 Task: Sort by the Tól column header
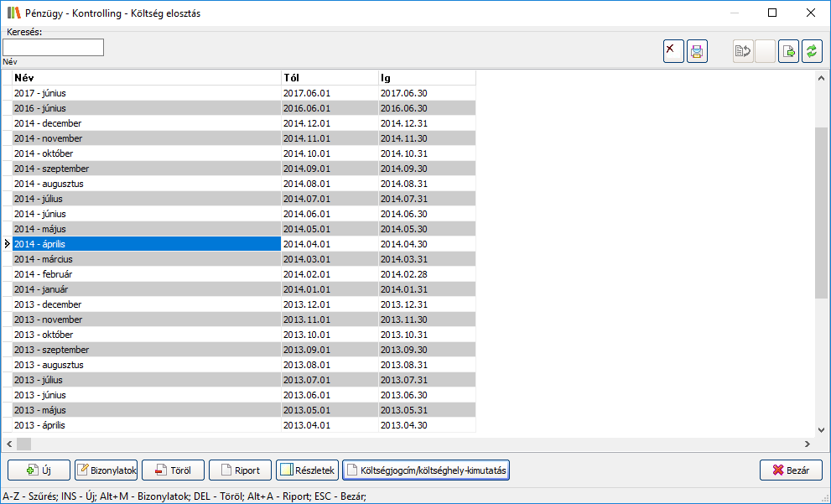click(329, 78)
